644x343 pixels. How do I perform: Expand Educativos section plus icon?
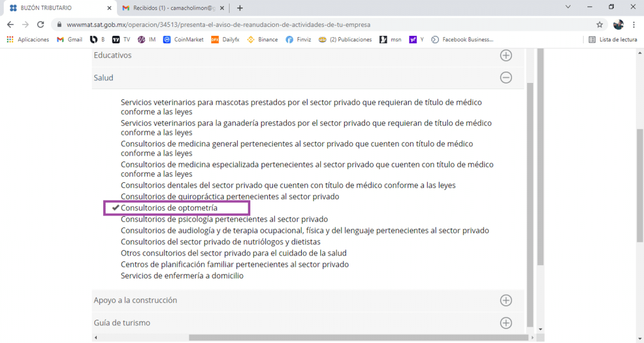click(506, 55)
